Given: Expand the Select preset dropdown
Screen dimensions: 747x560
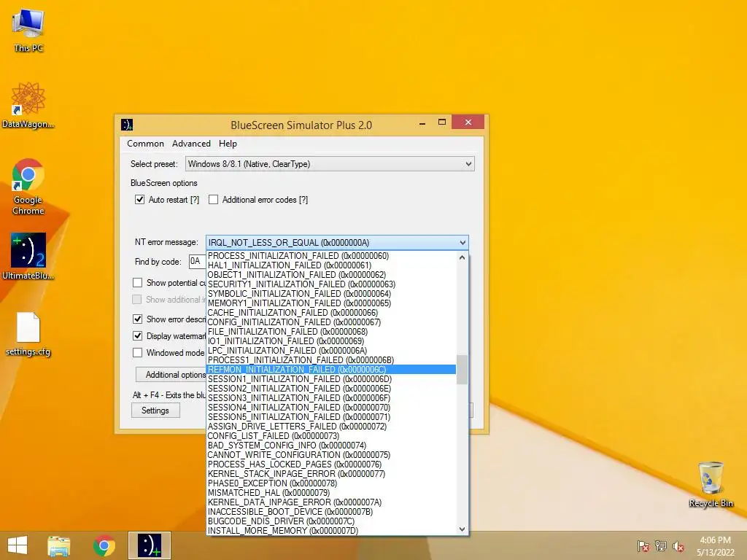Looking at the screenshot, I should click(330, 164).
